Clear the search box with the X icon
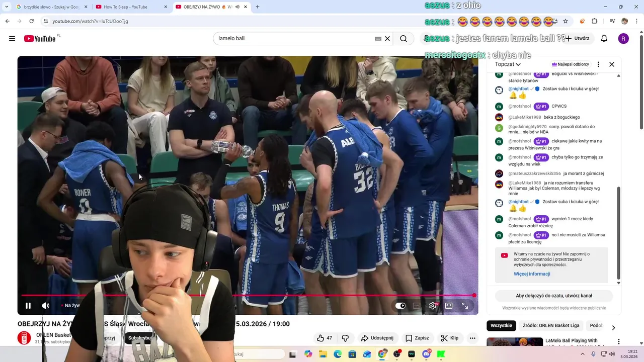Viewport: 644px width, 362px height. click(x=387, y=39)
